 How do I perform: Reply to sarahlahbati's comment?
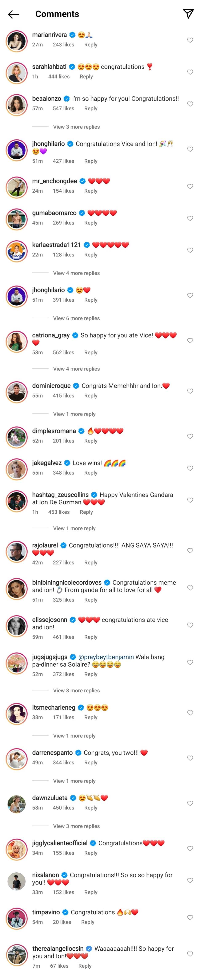(86, 77)
